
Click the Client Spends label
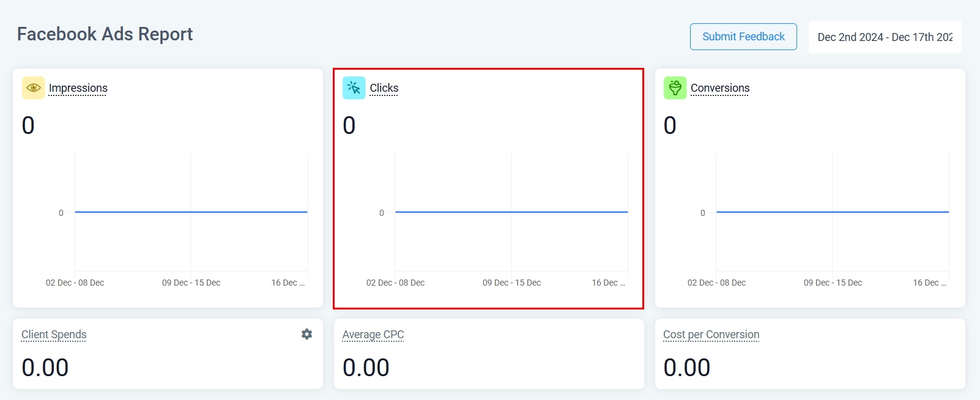(x=54, y=335)
